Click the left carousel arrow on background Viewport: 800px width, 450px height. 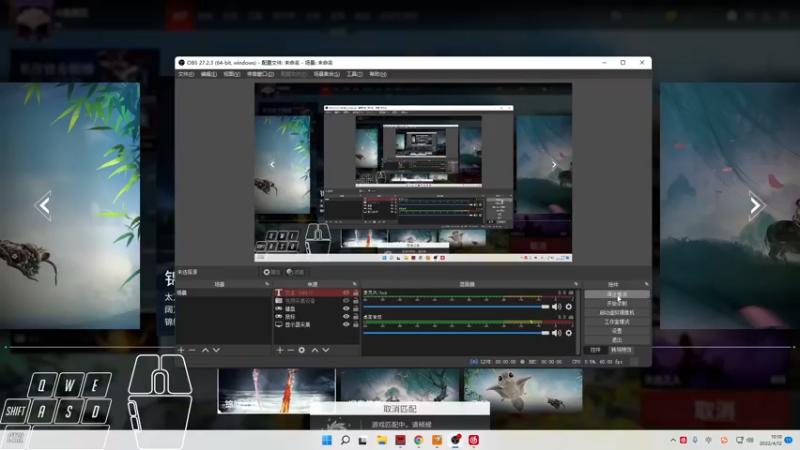(43, 206)
